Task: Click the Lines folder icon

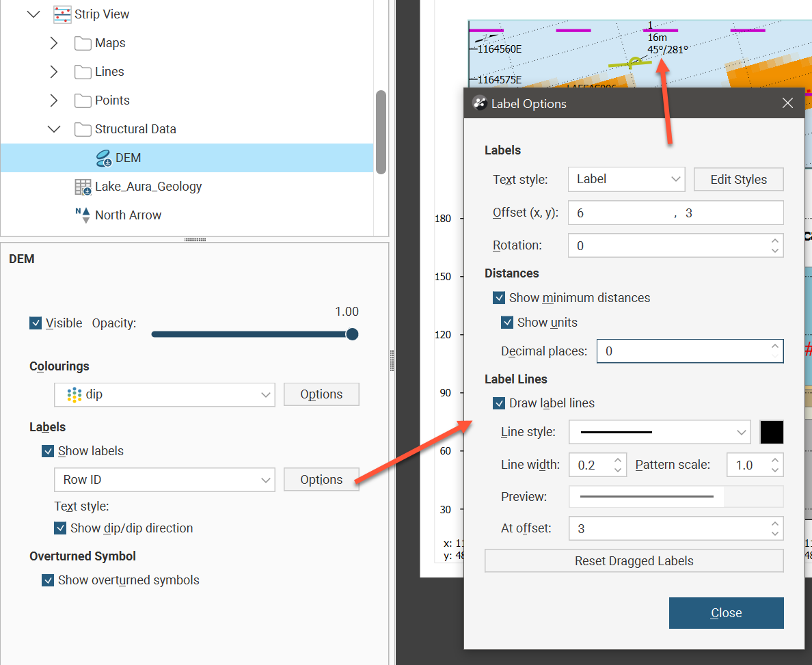Action: click(83, 72)
